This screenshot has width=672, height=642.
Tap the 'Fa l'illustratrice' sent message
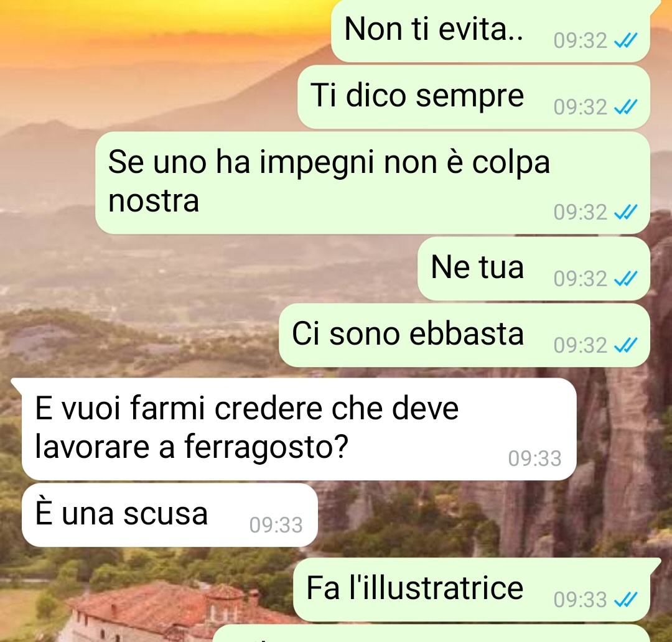(472, 589)
